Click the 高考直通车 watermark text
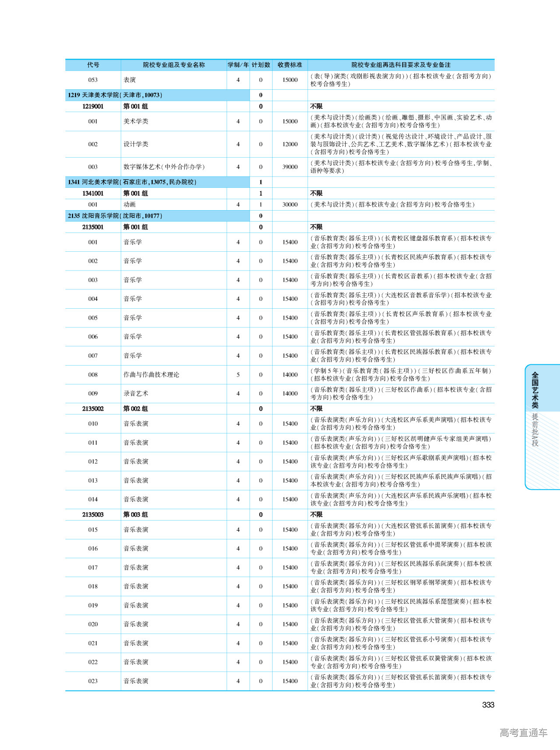This screenshot has width=560, height=750. tap(523, 732)
